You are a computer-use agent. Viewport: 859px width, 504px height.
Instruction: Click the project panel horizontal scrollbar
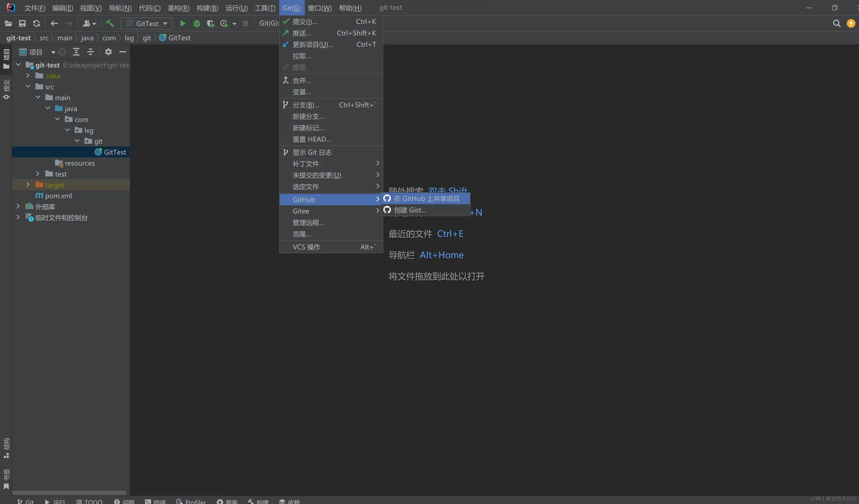pos(69,492)
